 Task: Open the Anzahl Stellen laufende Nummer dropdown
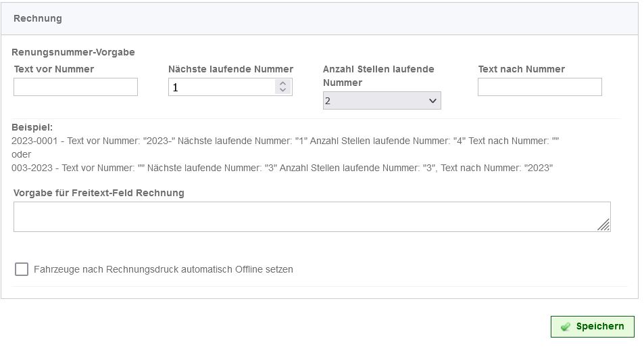coord(382,101)
